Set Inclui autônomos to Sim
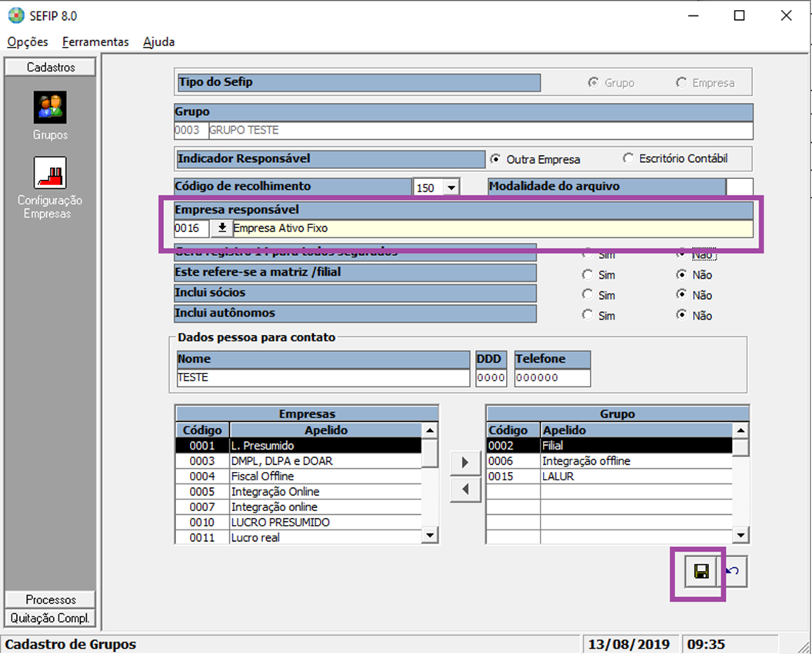The image size is (812, 654). tap(587, 314)
